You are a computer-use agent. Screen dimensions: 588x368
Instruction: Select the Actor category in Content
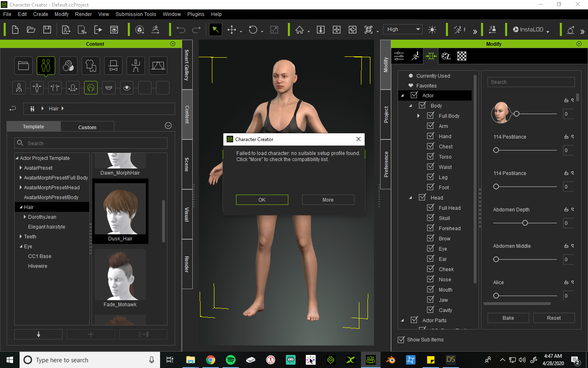[46, 65]
